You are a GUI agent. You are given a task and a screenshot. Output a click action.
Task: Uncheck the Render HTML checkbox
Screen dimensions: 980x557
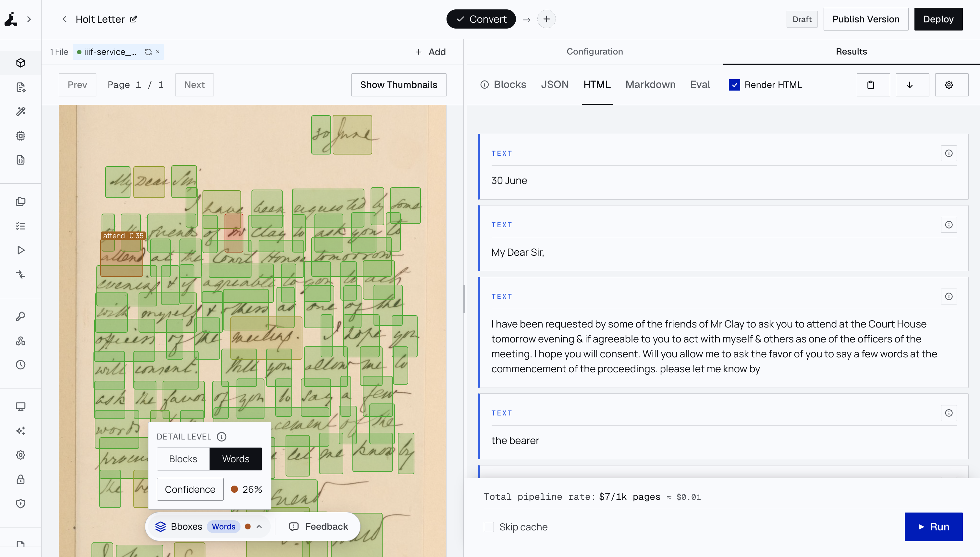[x=734, y=85]
